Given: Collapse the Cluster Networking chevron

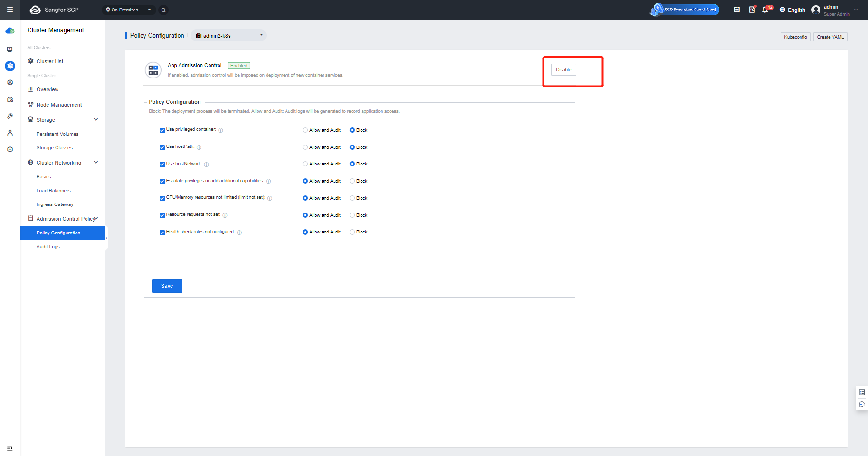Looking at the screenshot, I should click(x=96, y=163).
